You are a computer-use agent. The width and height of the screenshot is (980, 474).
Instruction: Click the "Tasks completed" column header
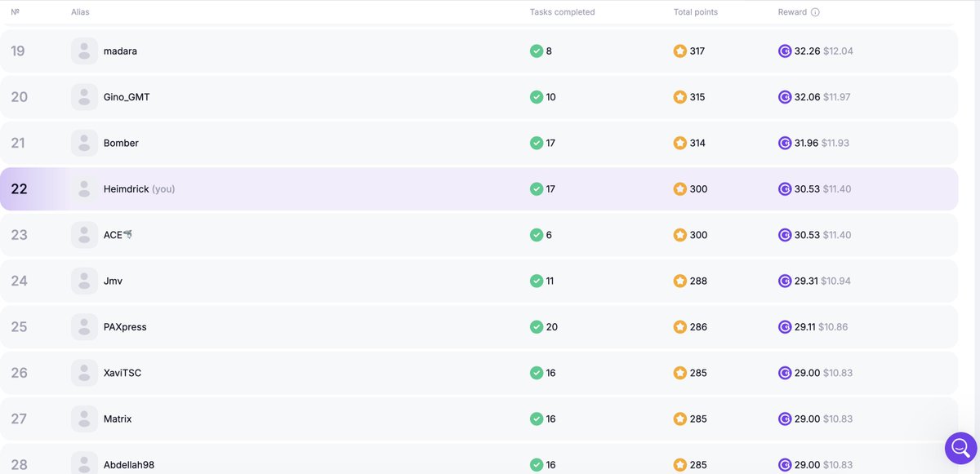(562, 12)
